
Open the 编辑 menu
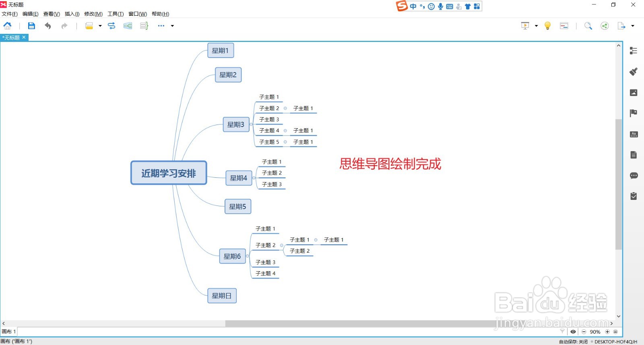(31, 14)
